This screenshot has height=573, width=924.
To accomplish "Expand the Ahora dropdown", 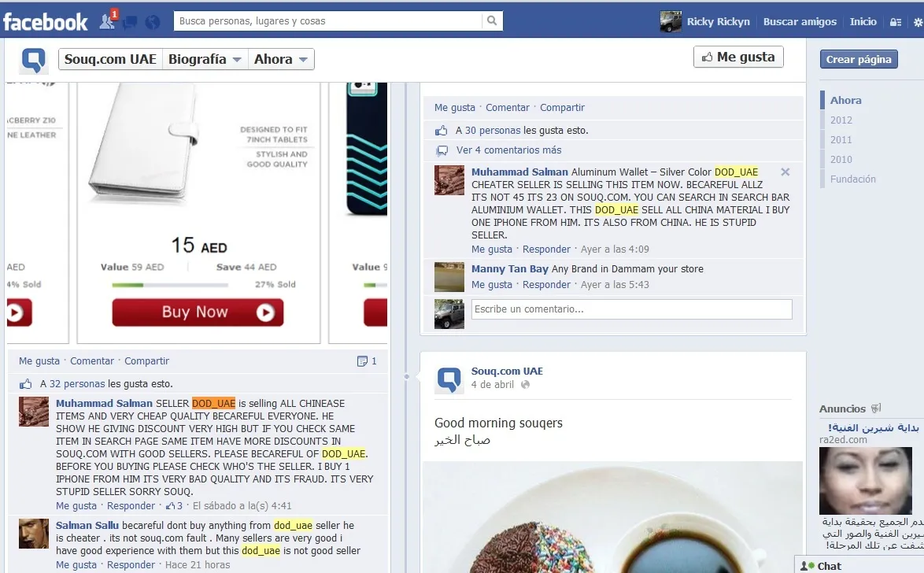I will click(x=280, y=59).
